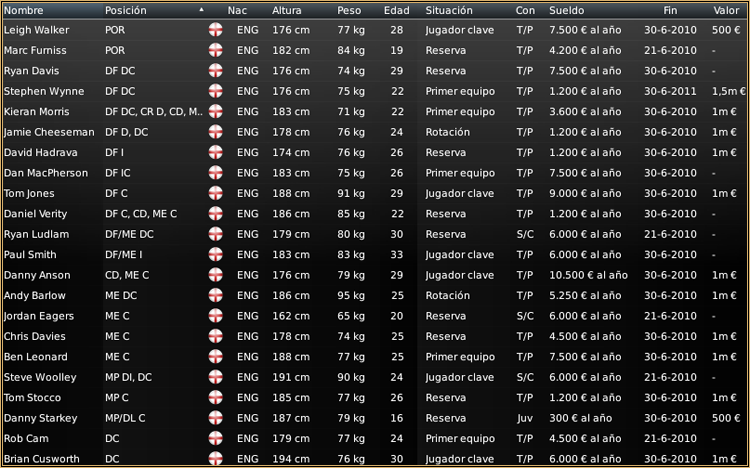Viewport: 750px width, 468px height.
Task: Open player Tom Stocco
Action: [33, 397]
